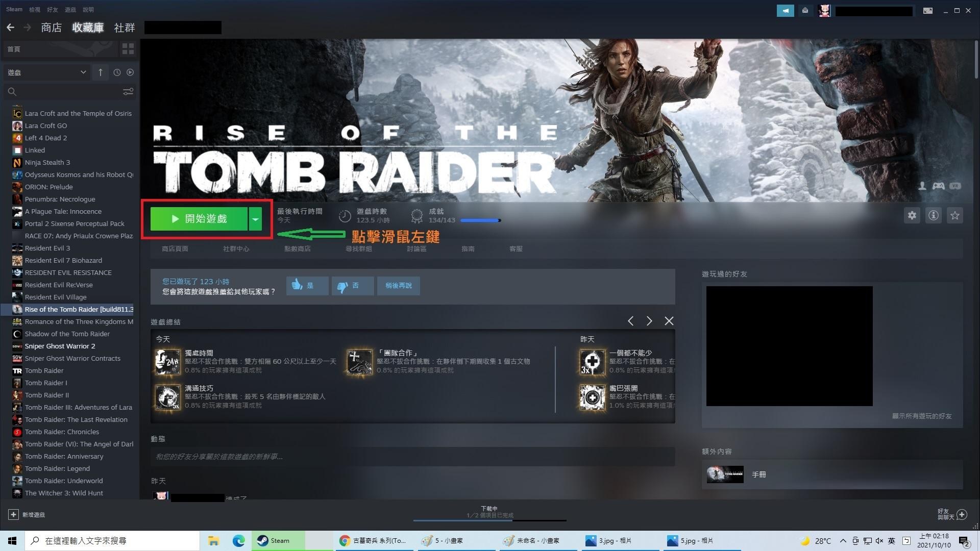Screen dimensions: 980x551
Task: Select Resident Evil Village in library
Action: tap(56, 297)
